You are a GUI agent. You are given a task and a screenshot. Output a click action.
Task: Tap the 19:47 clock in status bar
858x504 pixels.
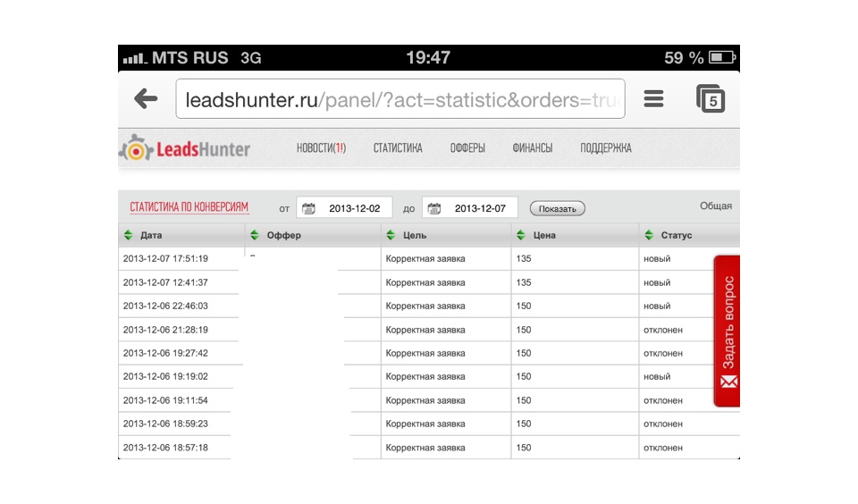[428, 57]
